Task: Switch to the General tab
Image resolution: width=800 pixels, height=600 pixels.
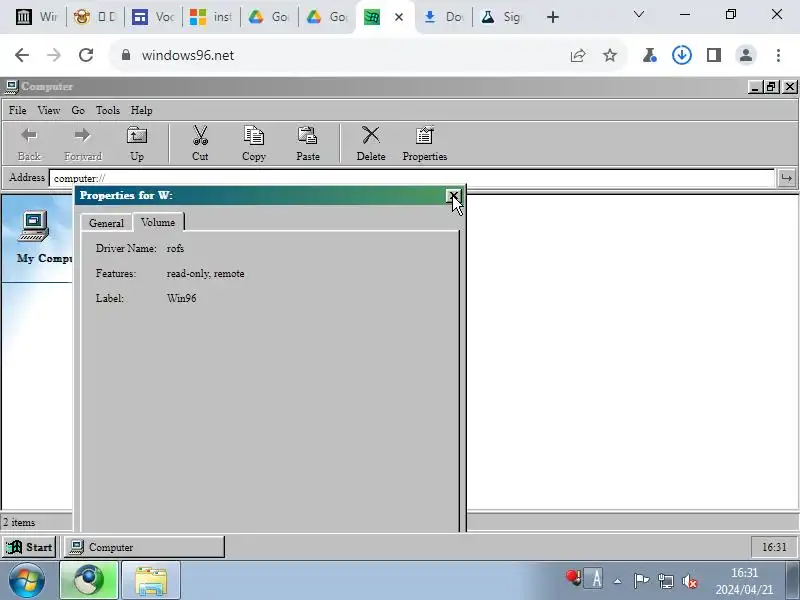Action: pyautogui.click(x=106, y=223)
